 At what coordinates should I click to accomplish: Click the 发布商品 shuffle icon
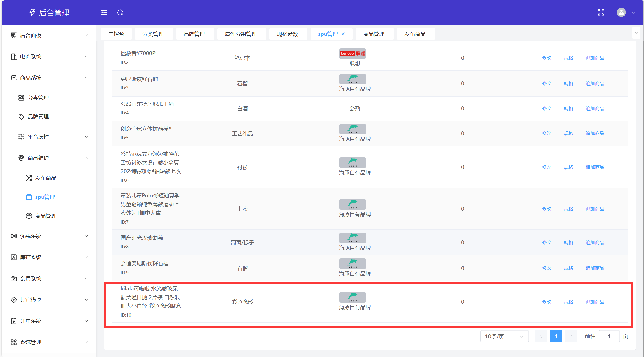29,178
